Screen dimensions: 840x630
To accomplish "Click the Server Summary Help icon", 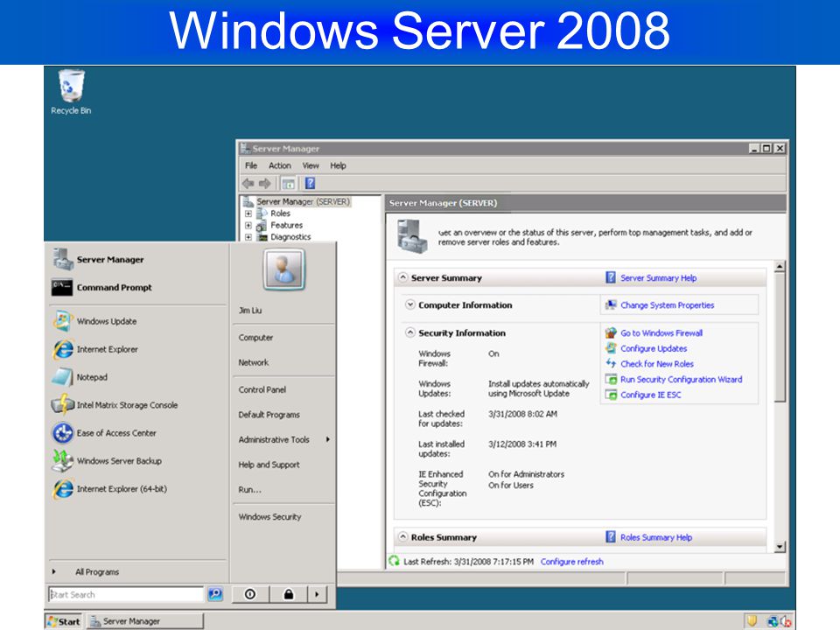I will pos(611,277).
